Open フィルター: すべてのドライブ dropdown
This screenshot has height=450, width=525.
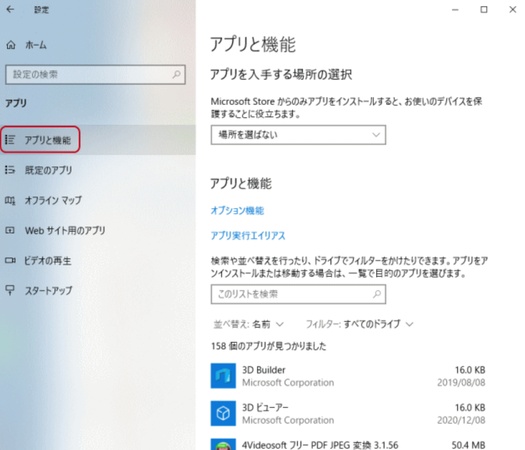click(x=359, y=324)
